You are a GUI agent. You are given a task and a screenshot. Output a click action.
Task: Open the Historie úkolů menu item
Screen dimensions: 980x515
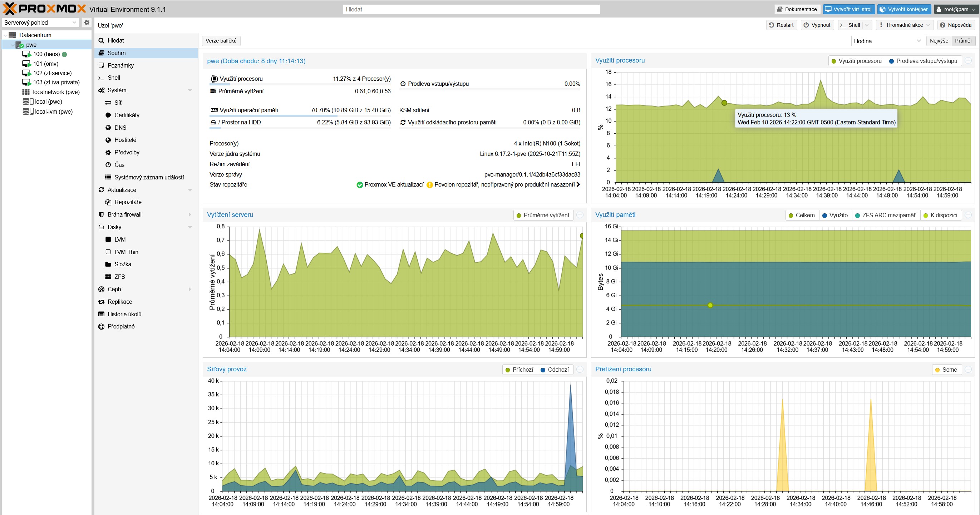(x=124, y=314)
